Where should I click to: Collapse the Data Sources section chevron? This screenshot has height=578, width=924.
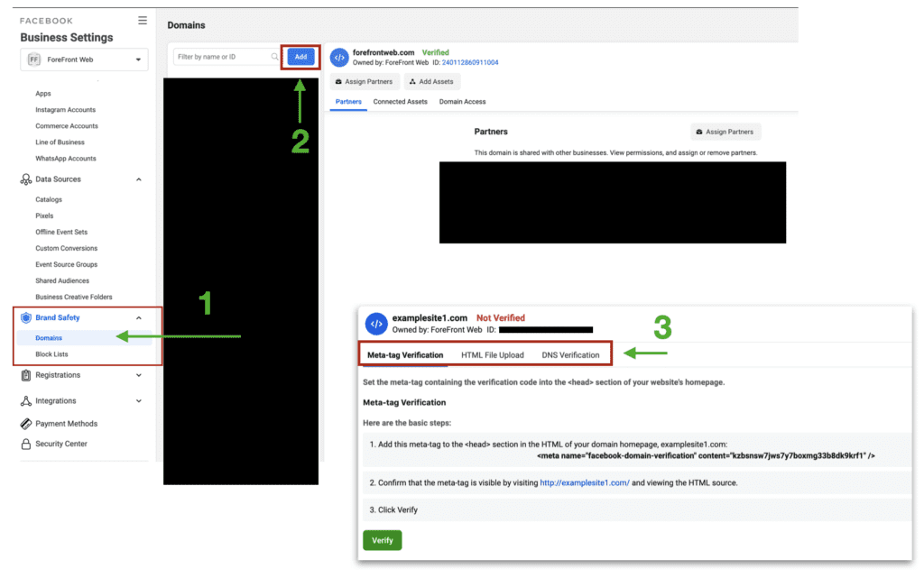coord(138,179)
